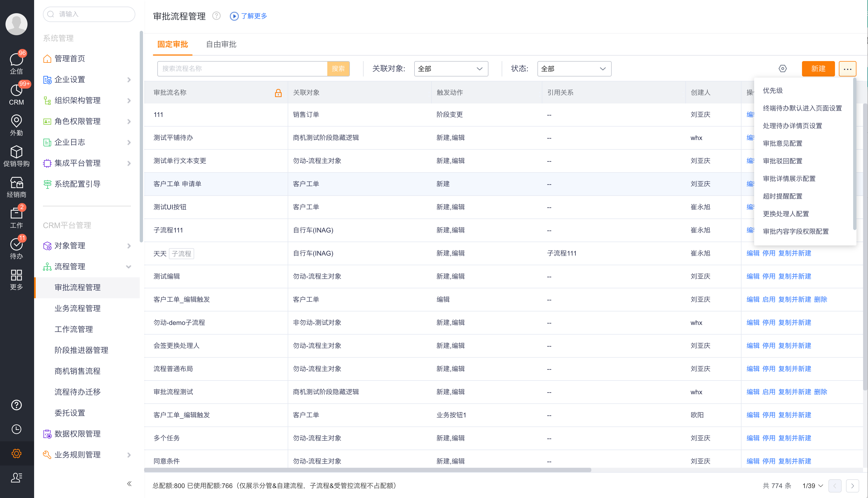Click the column settings hexagon icon

[782, 69]
